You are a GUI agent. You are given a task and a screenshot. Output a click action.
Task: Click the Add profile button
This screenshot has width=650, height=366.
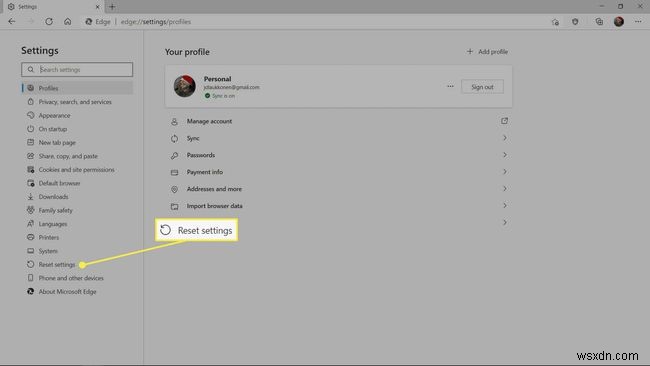[487, 52]
